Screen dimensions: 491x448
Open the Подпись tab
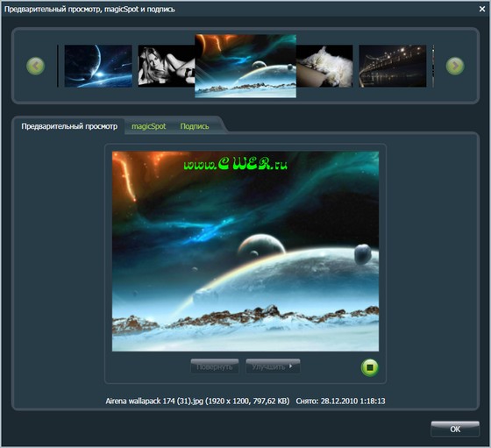click(x=195, y=126)
